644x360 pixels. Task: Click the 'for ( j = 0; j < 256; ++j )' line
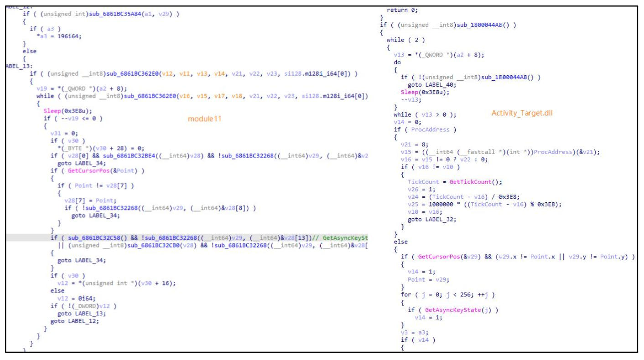point(448,294)
